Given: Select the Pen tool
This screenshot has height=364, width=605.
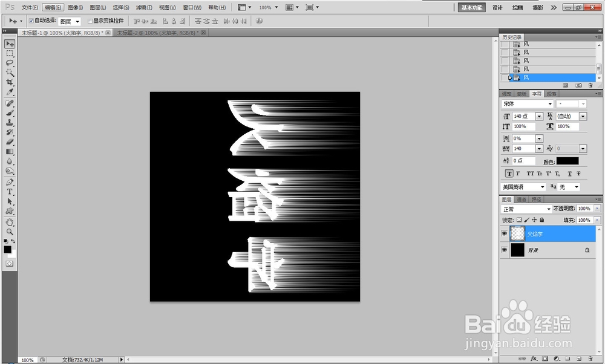Looking at the screenshot, I should pyautogui.click(x=10, y=182).
